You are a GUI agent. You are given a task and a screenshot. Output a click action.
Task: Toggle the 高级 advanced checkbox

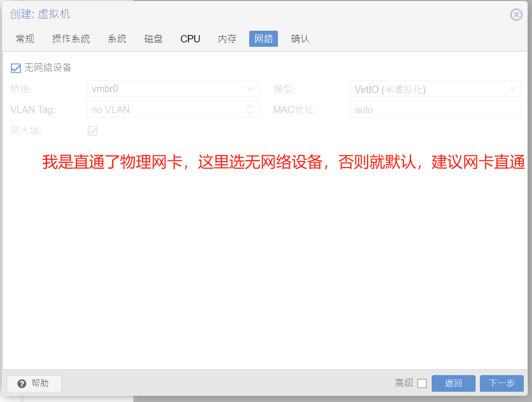pos(422,383)
